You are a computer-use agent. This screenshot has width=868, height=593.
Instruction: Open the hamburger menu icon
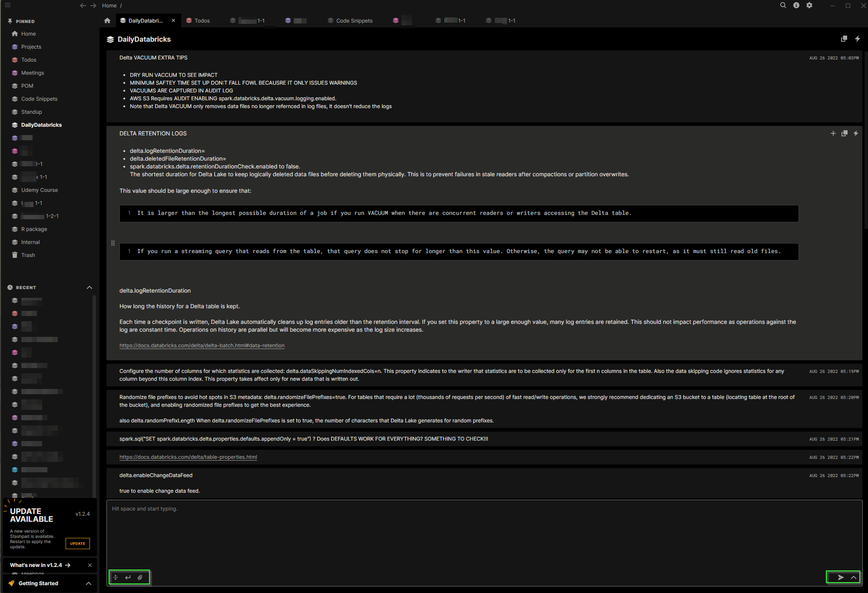pyautogui.click(x=7, y=5)
